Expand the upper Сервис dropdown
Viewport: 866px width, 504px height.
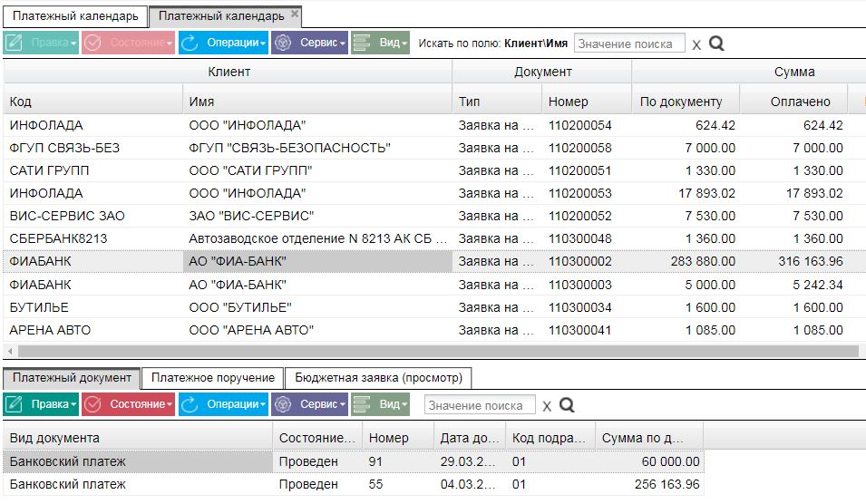point(310,43)
